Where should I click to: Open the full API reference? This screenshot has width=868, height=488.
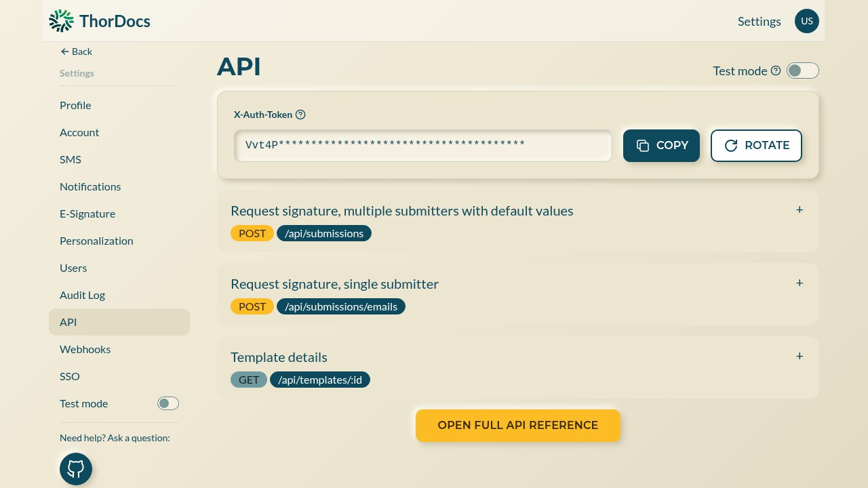518,426
